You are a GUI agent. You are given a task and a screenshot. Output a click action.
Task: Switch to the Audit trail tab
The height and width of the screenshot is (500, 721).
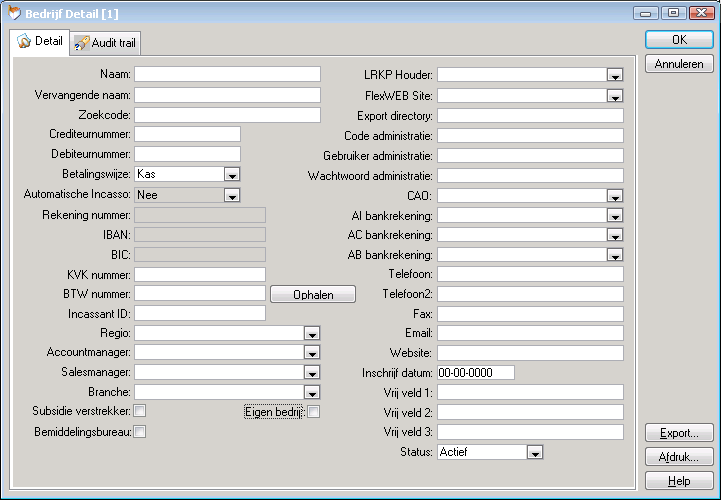(x=105, y=42)
